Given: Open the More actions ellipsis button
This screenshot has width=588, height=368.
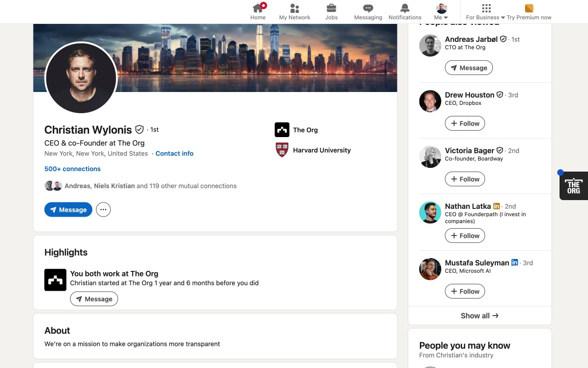Looking at the screenshot, I should point(103,210).
